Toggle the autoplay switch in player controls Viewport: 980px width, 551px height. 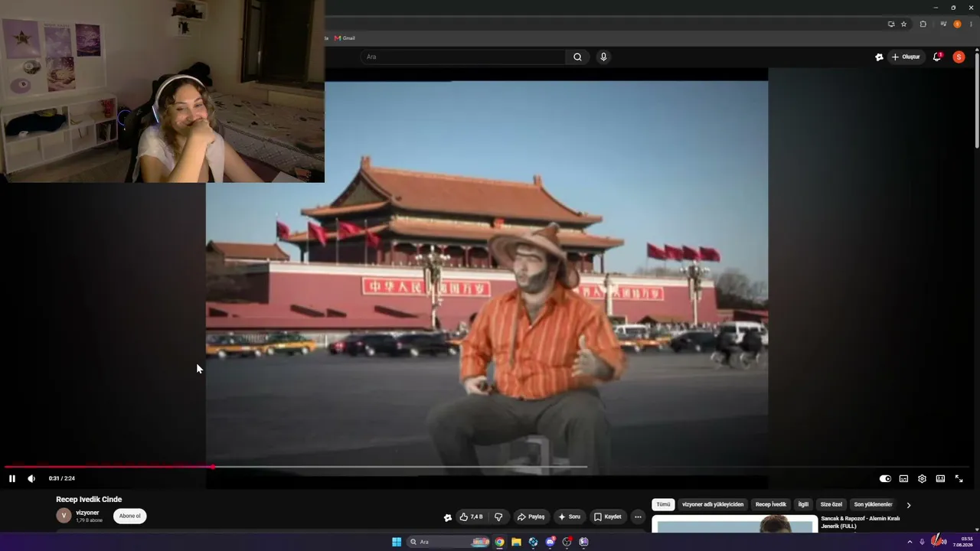point(885,479)
